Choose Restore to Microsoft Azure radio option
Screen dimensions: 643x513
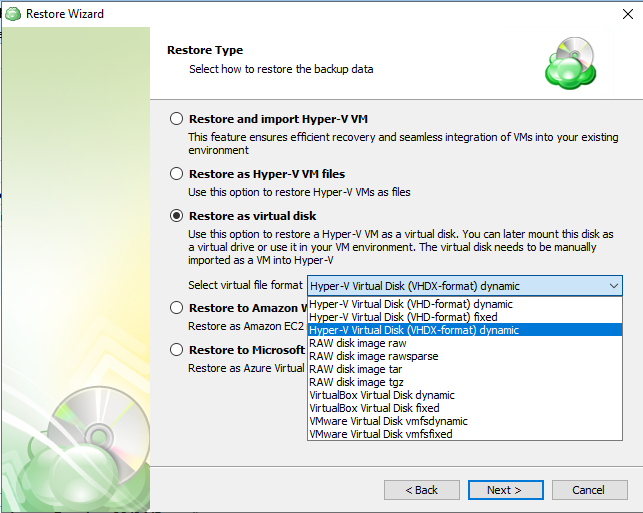pos(177,350)
